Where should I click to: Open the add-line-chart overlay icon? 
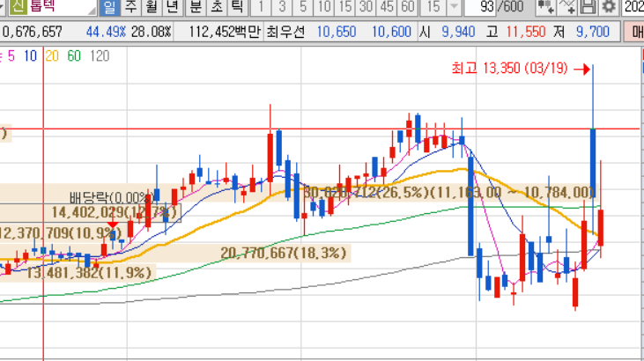[567, 6]
